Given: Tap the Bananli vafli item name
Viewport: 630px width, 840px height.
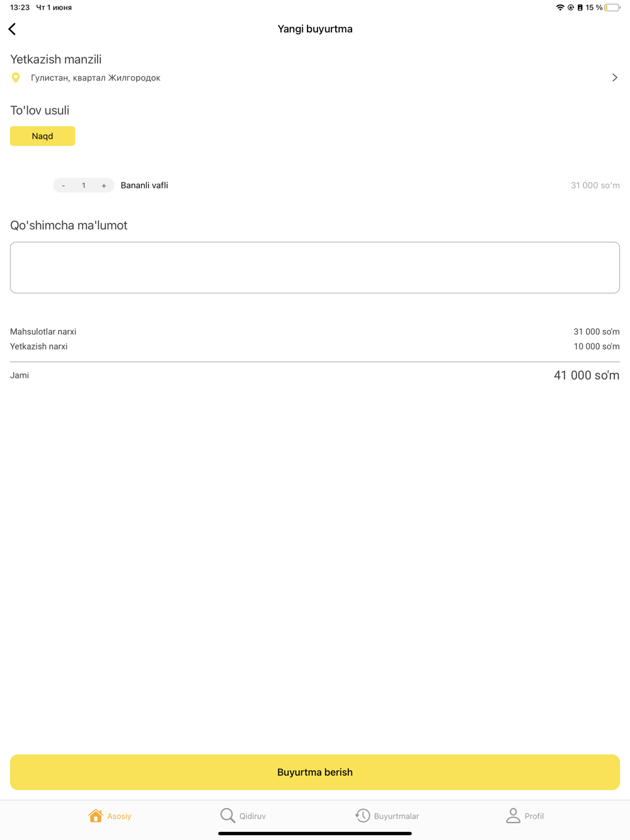Looking at the screenshot, I should point(144,185).
